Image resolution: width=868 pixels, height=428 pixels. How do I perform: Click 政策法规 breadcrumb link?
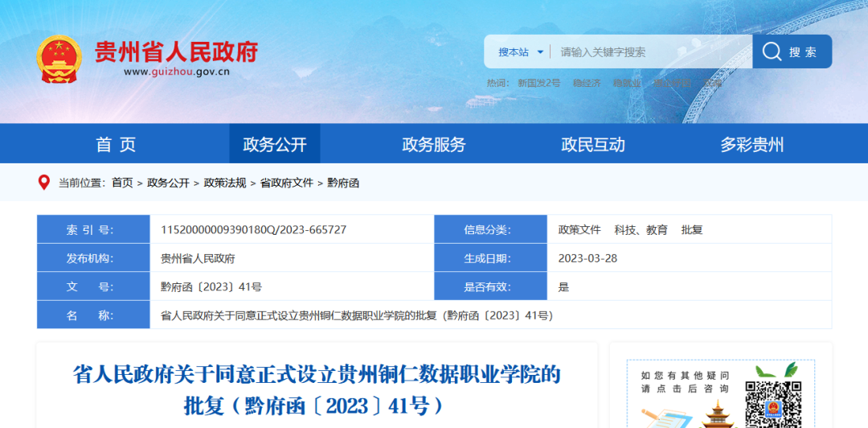pos(225,183)
